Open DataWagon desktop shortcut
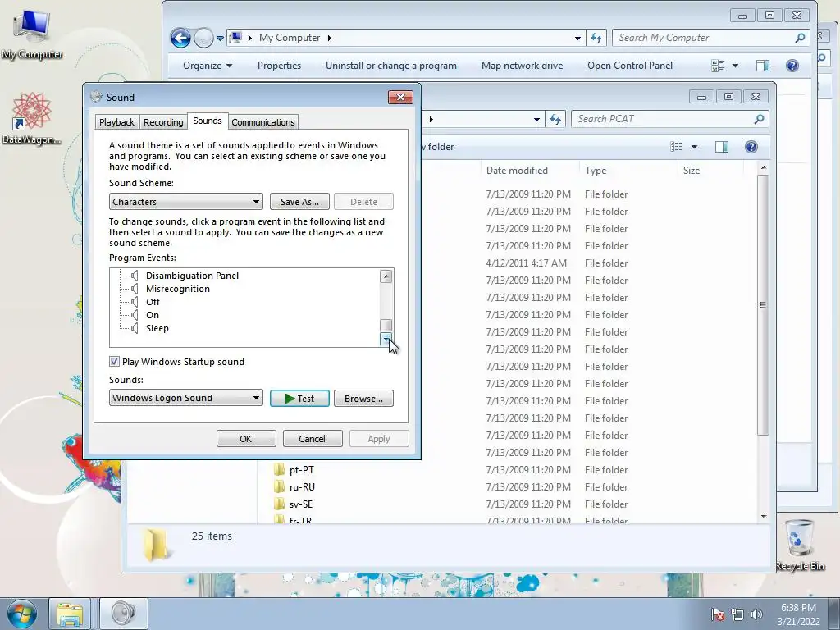The height and width of the screenshot is (630, 840). (32, 118)
